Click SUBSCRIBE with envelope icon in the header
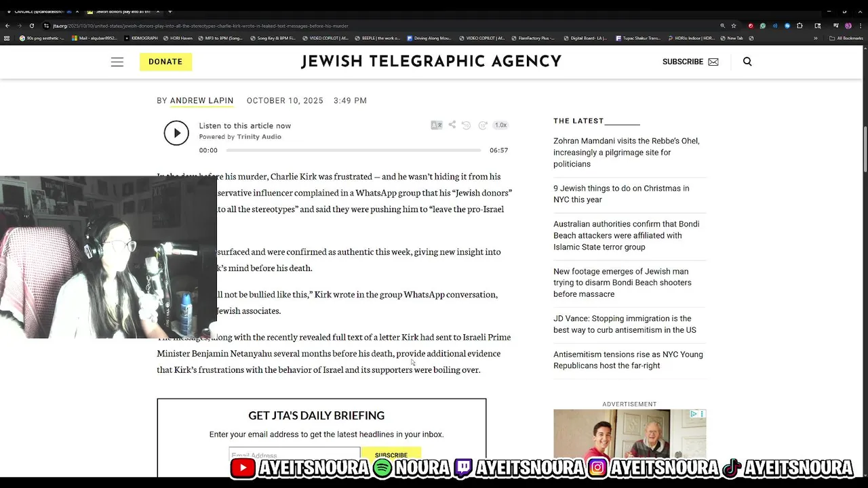868x488 pixels. point(690,62)
